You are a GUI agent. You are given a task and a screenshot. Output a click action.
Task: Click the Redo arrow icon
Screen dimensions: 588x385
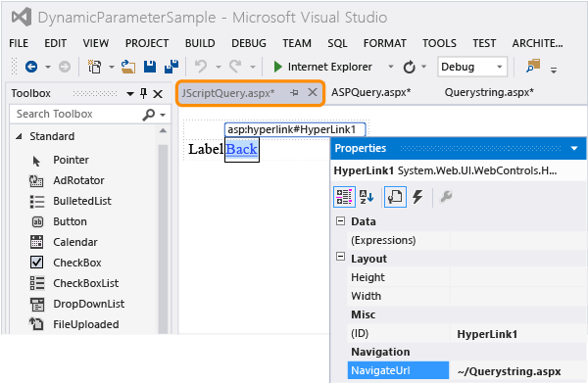235,67
